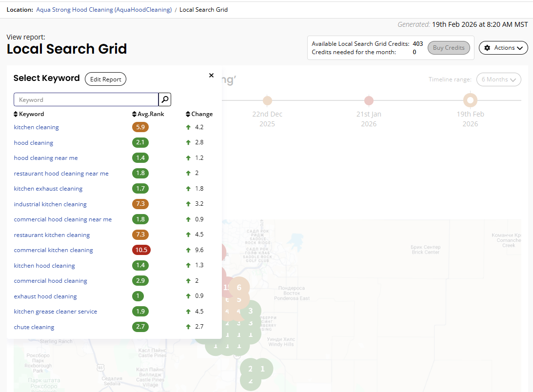The image size is (533, 392).
Task: Select the 'hood cleaning near me' keyword
Action: [46, 158]
